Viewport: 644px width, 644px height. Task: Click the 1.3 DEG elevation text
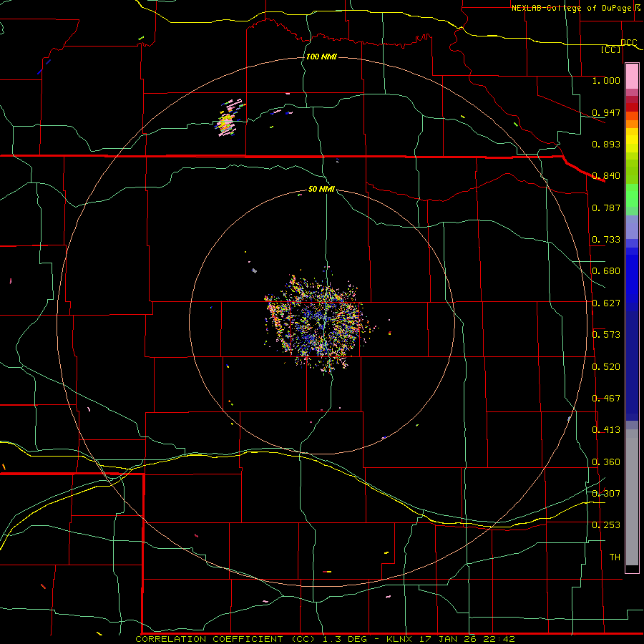pyautogui.click(x=346, y=639)
